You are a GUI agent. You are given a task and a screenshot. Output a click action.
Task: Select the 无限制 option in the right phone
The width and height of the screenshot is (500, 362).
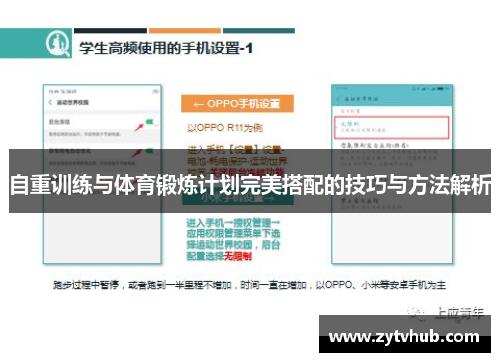tap(392, 127)
